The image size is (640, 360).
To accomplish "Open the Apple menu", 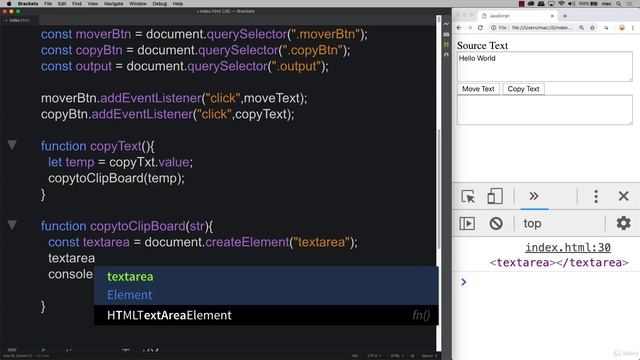I will click(x=8, y=4).
